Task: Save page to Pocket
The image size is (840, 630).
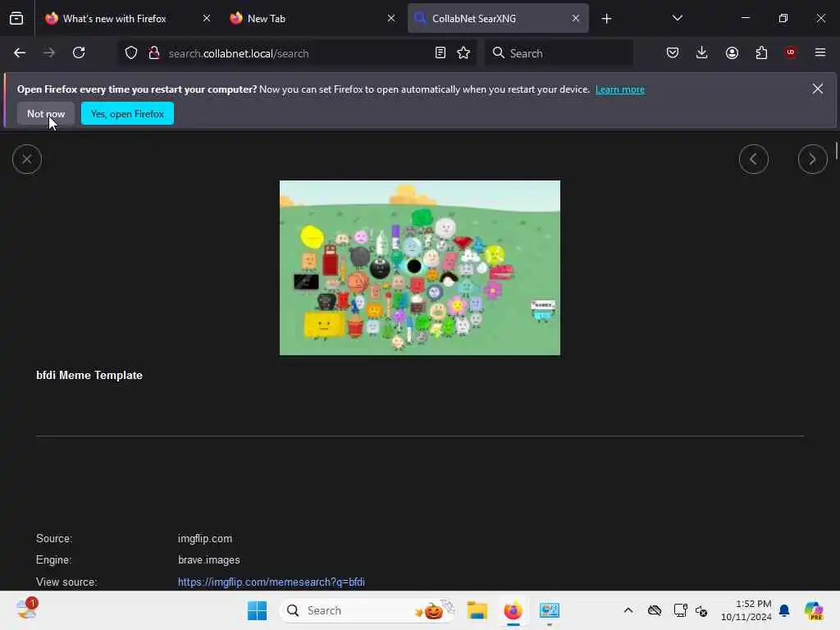Action: (673, 53)
